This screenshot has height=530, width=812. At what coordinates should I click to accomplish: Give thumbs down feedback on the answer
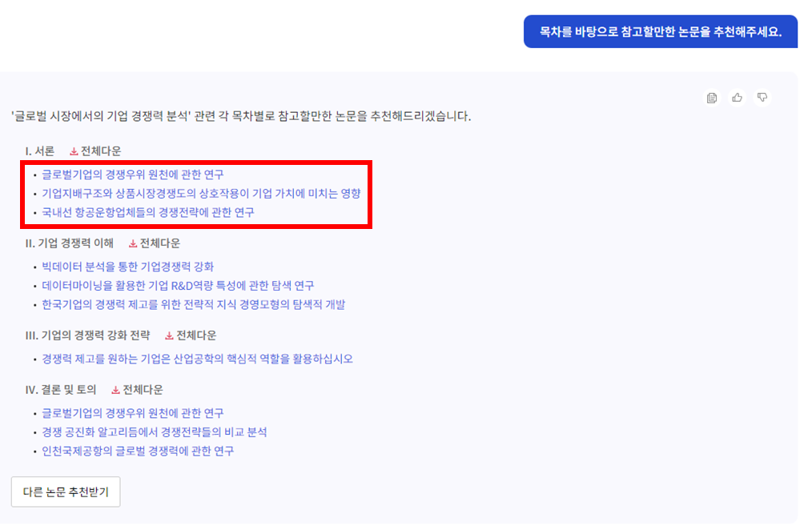pyautogui.click(x=762, y=97)
